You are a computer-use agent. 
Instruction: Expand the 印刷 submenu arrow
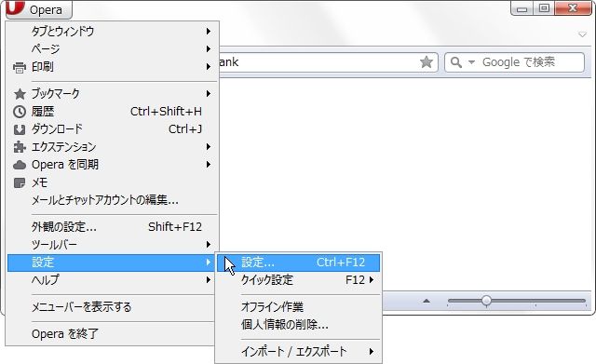209,67
